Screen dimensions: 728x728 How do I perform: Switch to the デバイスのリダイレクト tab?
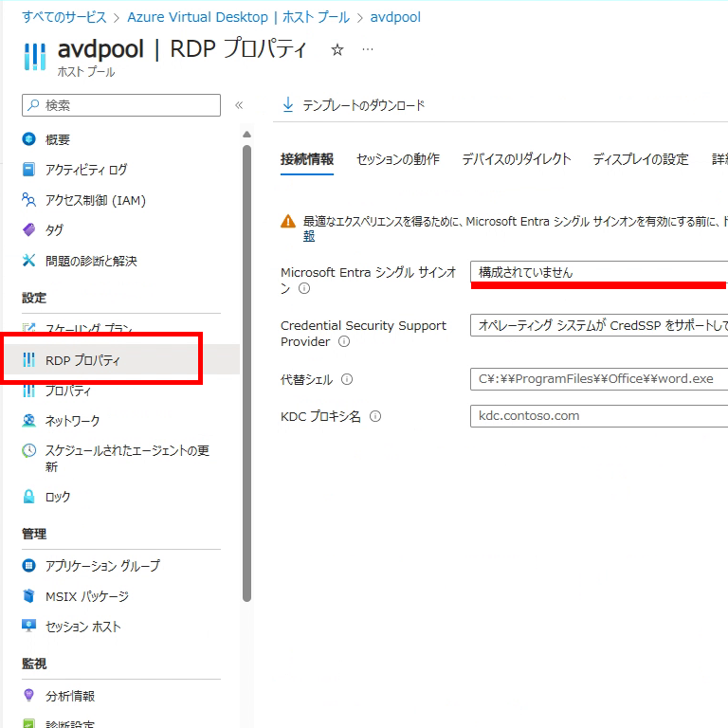coord(517,159)
